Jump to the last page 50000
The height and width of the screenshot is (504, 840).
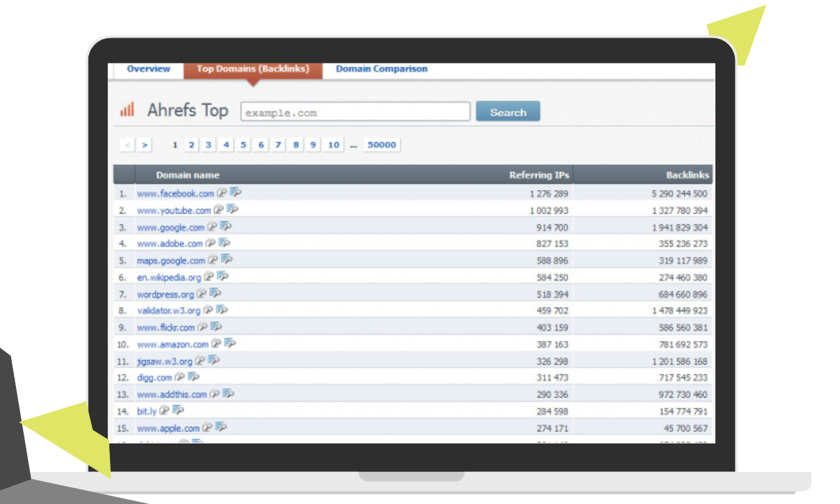point(382,145)
